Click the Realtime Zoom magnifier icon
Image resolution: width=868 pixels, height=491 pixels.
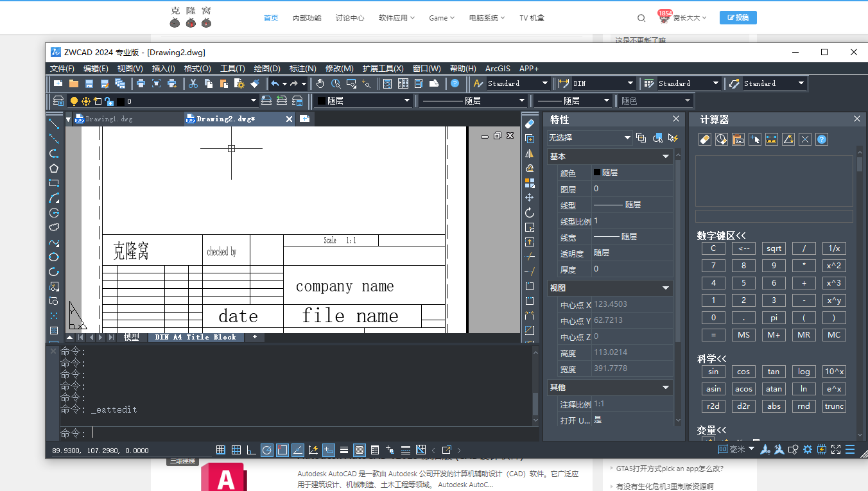tap(335, 83)
